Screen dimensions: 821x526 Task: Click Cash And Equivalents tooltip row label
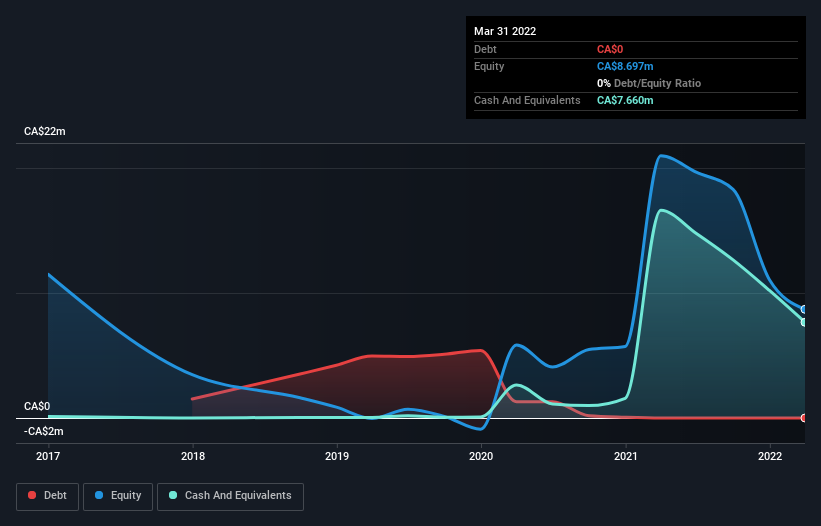coord(527,100)
